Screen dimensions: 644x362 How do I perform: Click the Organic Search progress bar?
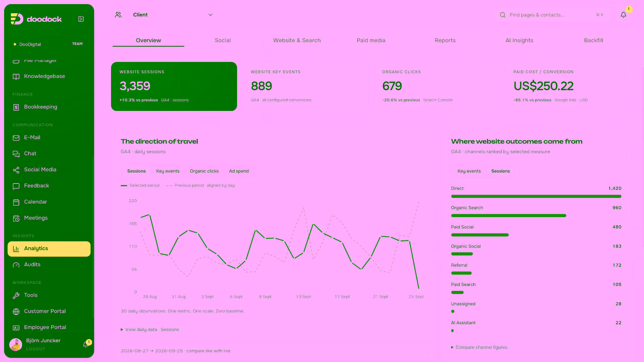(x=508, y=216)
